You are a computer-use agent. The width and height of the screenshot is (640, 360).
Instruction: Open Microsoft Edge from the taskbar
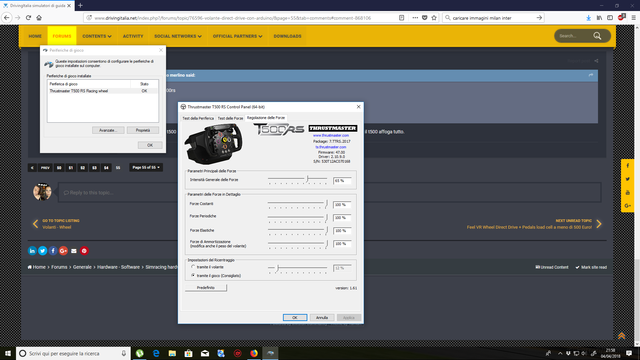pos(156,353)
